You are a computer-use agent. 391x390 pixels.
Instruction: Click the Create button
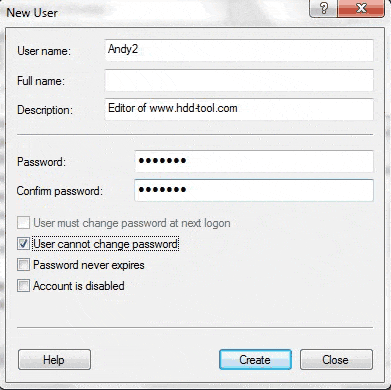click(x=255, y=360)
